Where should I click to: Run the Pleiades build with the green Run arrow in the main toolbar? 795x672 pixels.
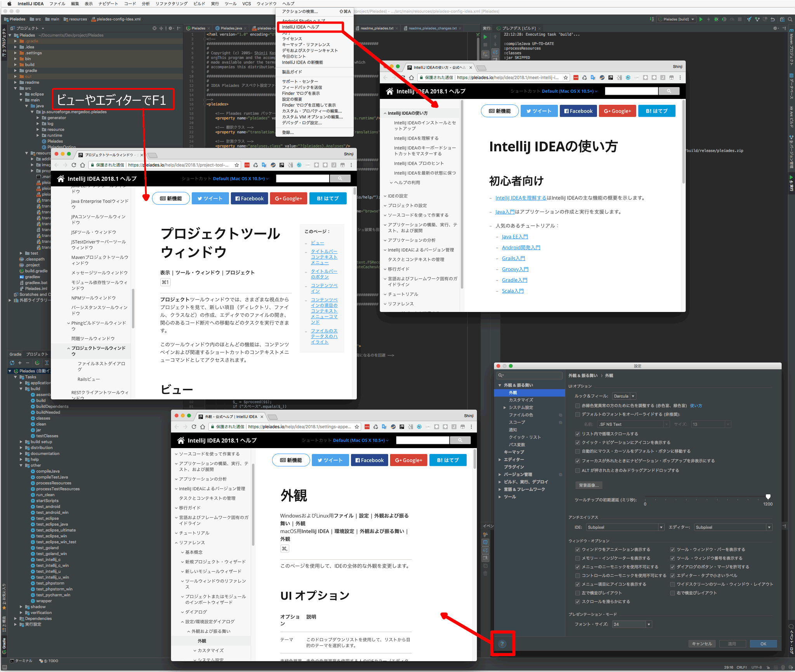(701, 19)
